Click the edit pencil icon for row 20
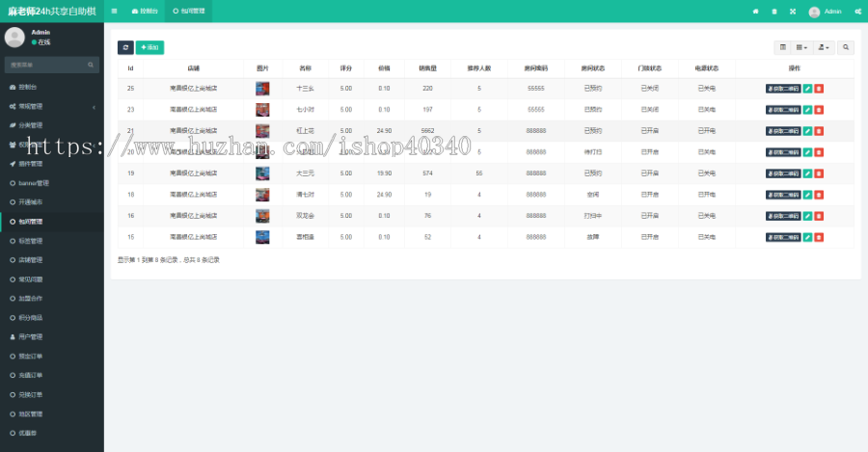This screenshot has height=452, width=868. point(807,152)
